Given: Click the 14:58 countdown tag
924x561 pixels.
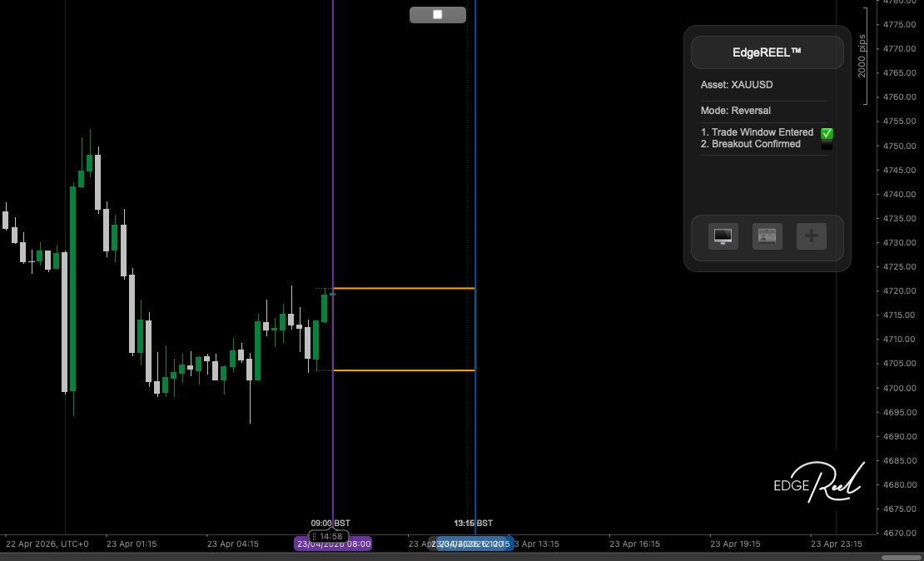Looking at the screenshot, I should [329, 536].
